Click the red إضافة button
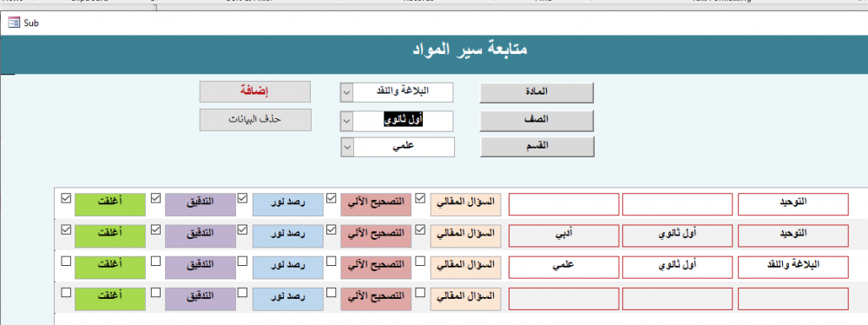 (255, 91)
